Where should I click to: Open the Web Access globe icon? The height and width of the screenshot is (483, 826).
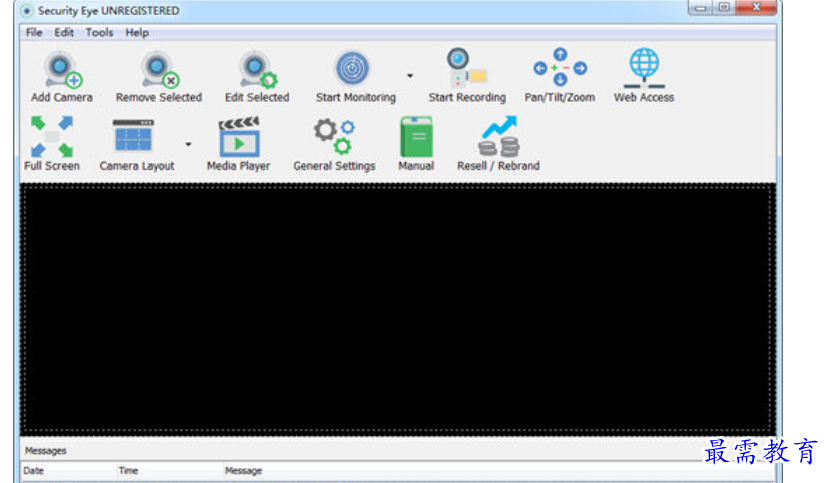coord(644,68)
